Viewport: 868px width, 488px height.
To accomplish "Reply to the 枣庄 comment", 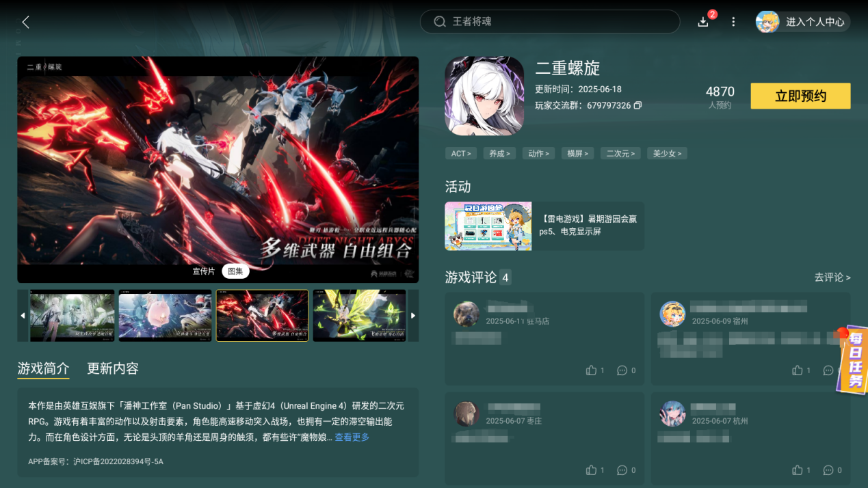I will pos(622,470).
